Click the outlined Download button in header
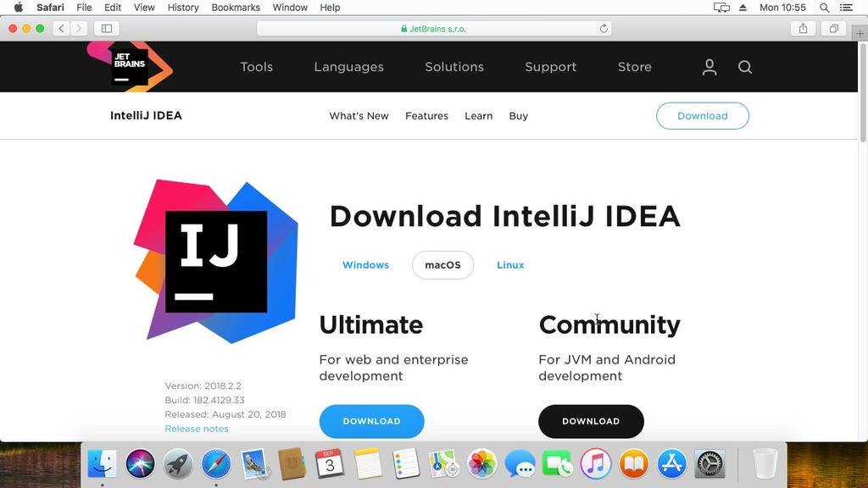 pos(703,115)
